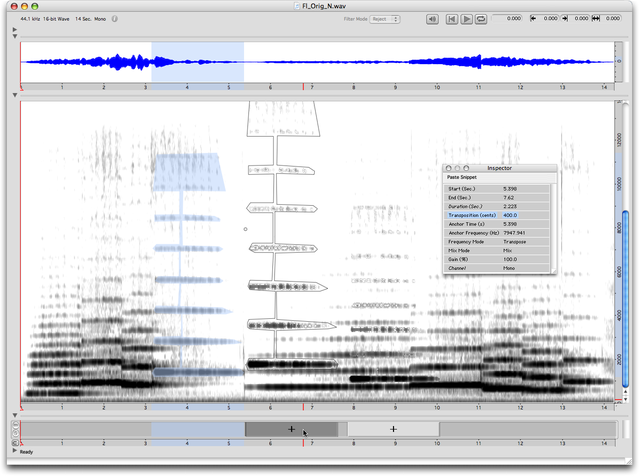Screen dimensions: 639x476
Task: Click the rewind to start button
Action: tap(452, 19)
